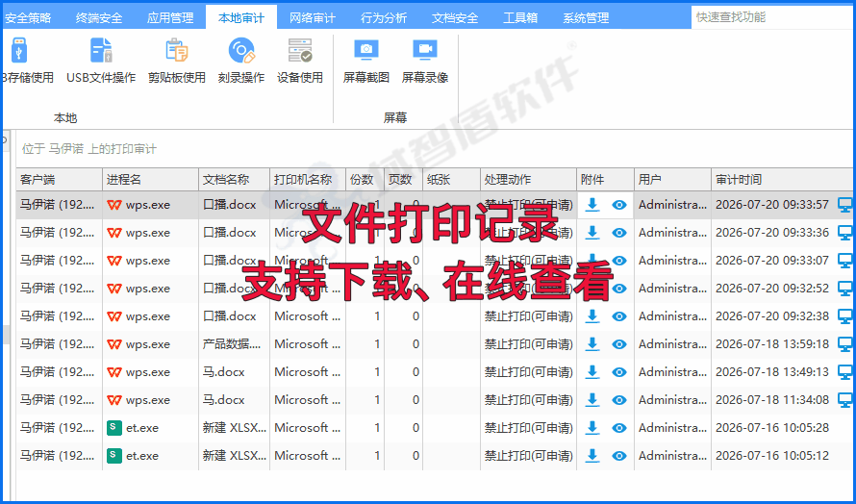The width and height of the screenshot is (856, 504).
Task: Download attachment of 09:33:36 print record
Action: pyautogui.click(x=592, y=233)
